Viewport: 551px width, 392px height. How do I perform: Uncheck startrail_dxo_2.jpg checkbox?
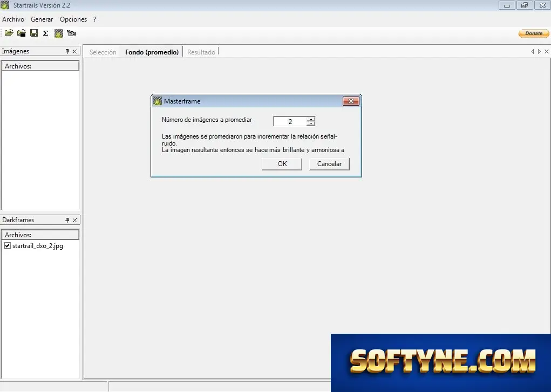[x=7, y=245]
